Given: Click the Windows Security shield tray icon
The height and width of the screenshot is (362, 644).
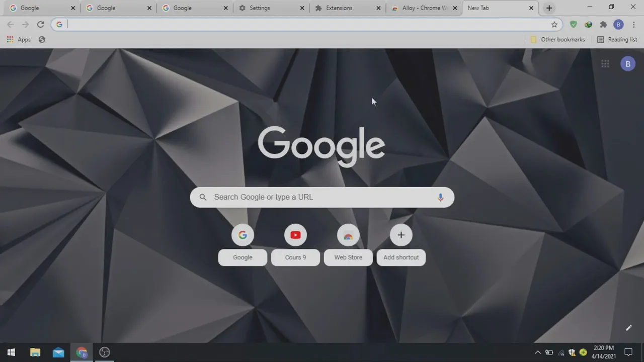Looking at the screenshot, I should (x=572, y=352).
